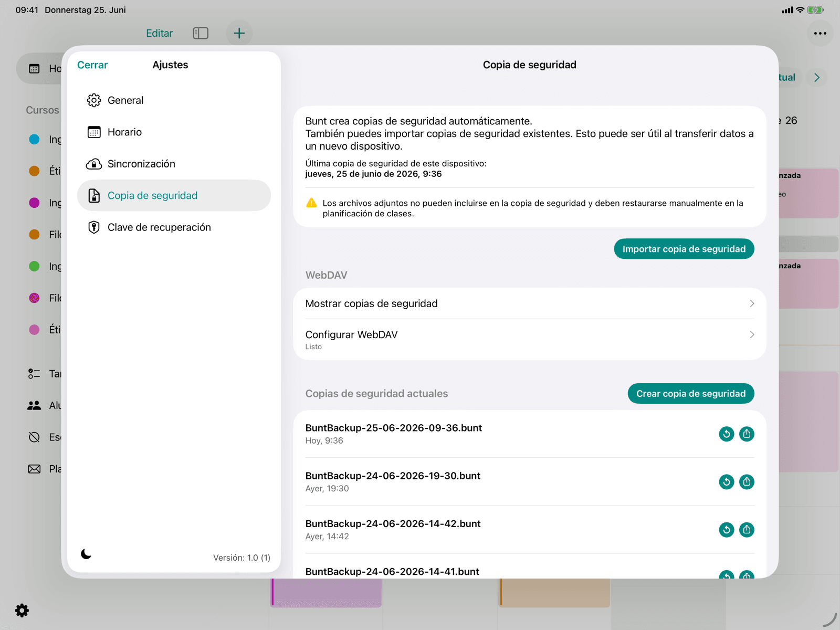The height and width of the screenshot is (630, 840).
Task: Close the settings with Cerrar
Action: pyautogui.click(x=92, y=65)
